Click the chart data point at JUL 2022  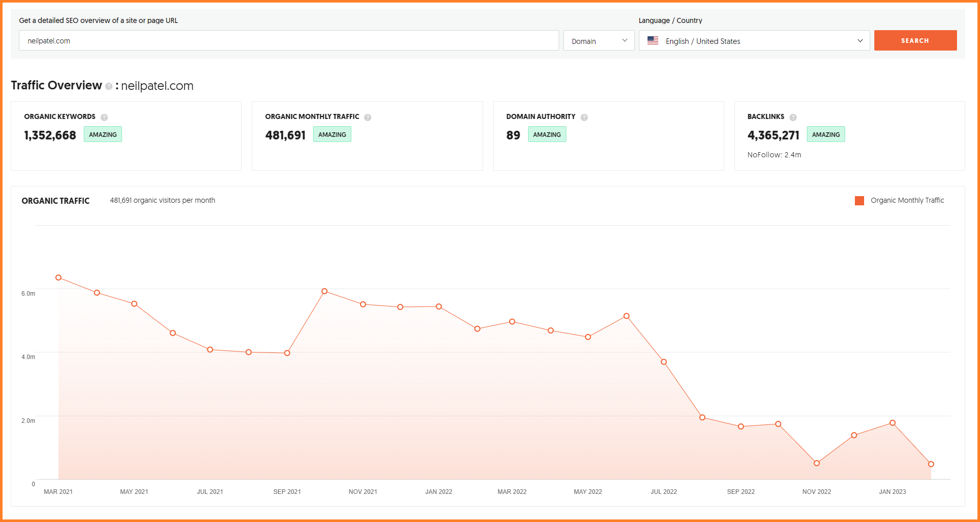pos(664,362)
